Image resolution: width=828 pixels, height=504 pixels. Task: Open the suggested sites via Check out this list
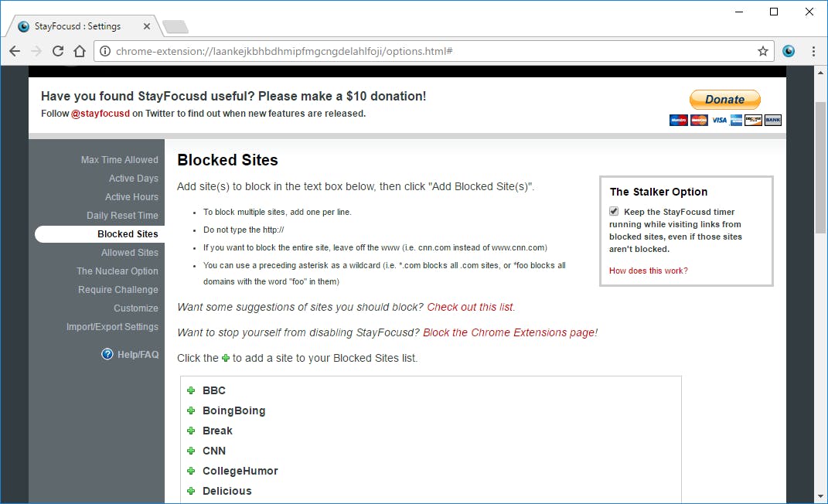470,307
